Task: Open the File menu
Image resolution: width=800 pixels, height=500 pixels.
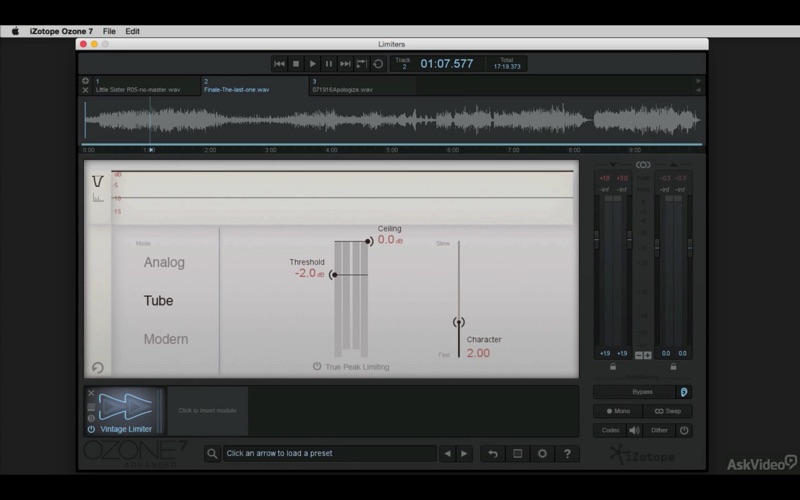Action: pos(109,31)
